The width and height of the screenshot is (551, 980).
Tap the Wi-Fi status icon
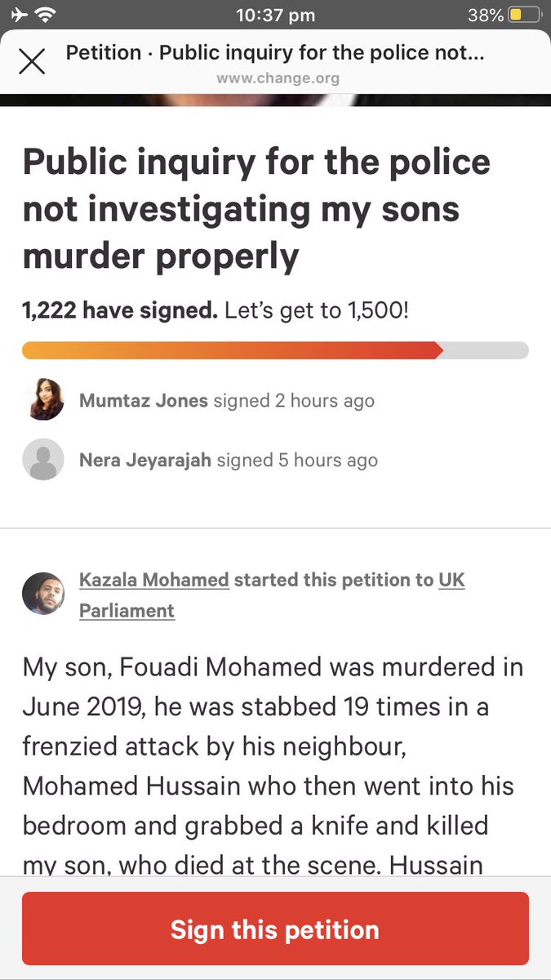tap(46, 15)
